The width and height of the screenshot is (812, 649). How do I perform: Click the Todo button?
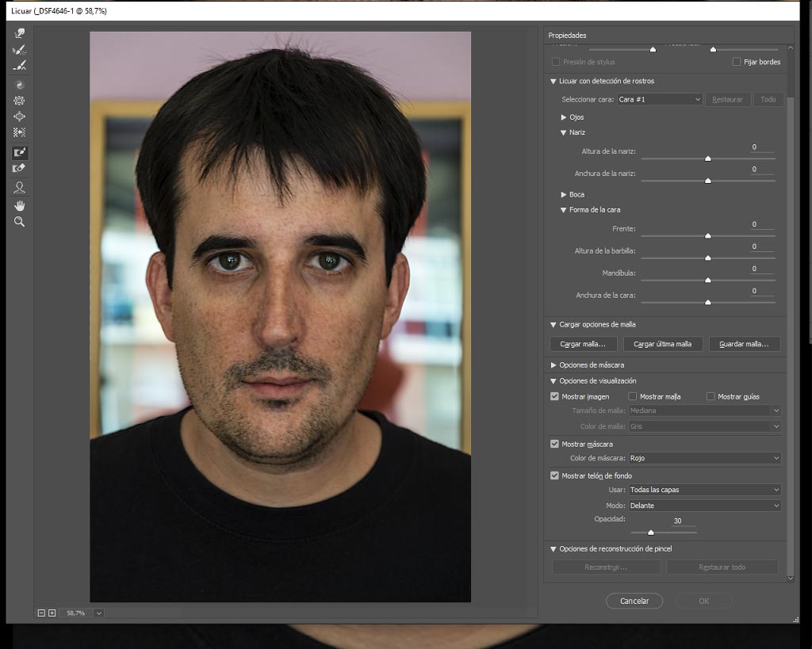coord(768,99)
